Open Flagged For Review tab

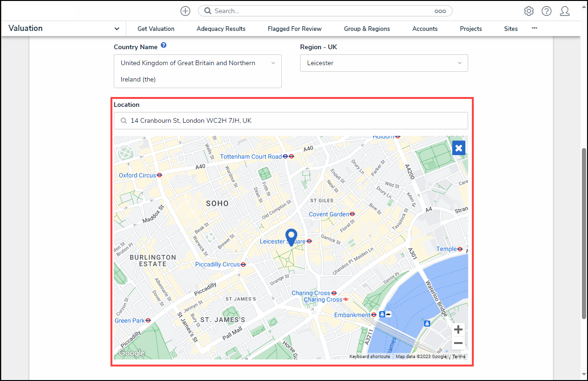point(294,29)
